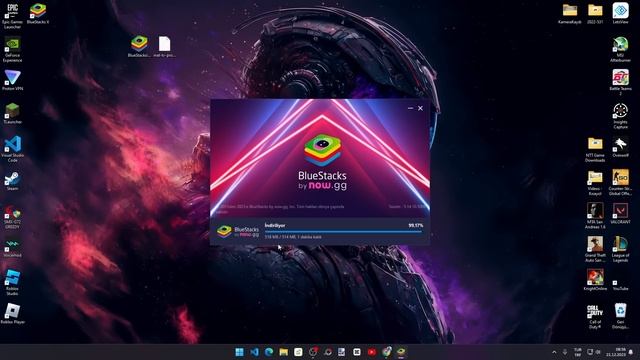Launch League of Legends from the desktop

click(x=620, y=249)
